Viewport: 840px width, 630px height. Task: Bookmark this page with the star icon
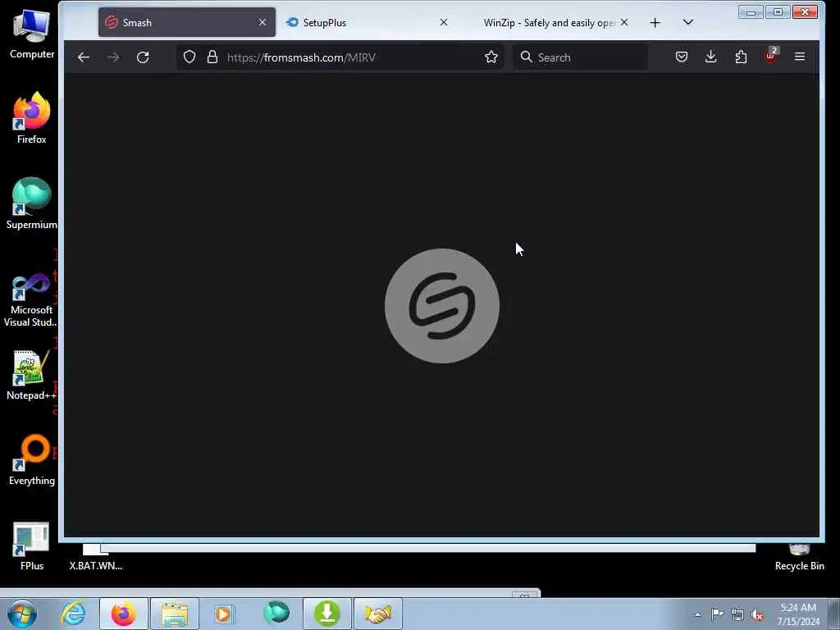[491, 57]
